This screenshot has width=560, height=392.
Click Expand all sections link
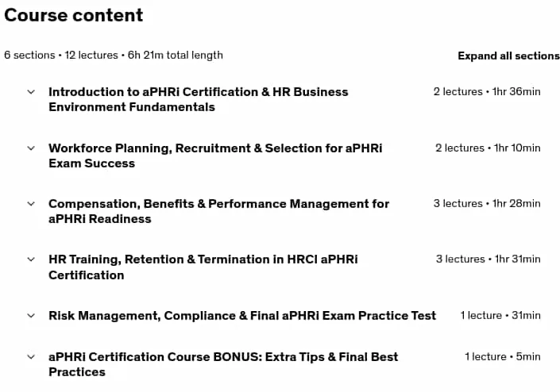coord(508,56)
